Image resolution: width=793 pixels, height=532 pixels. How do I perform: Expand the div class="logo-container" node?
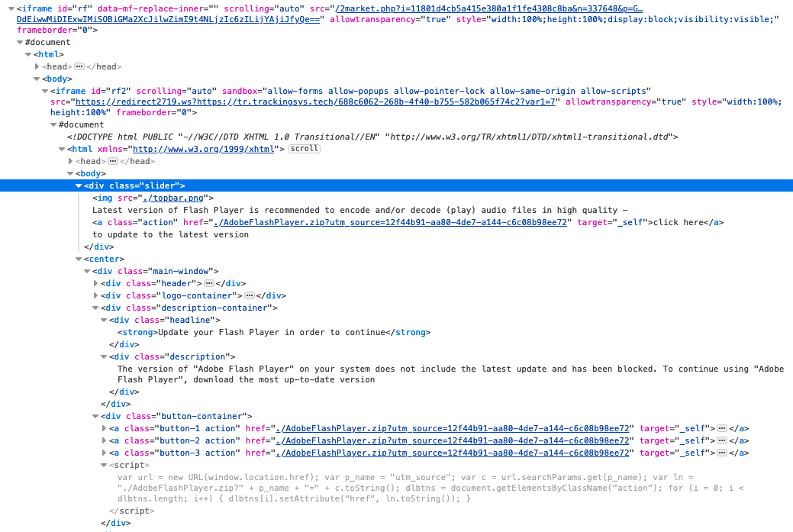point(95,295)
